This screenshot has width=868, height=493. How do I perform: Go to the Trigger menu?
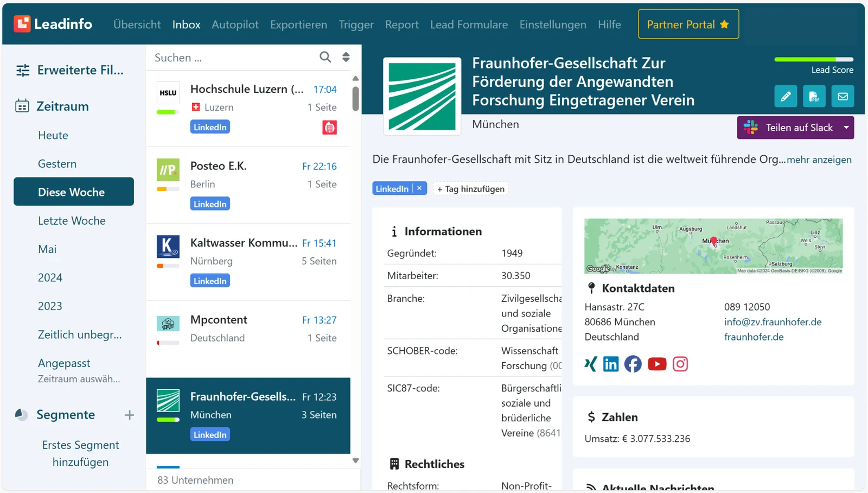pos(356,24)
